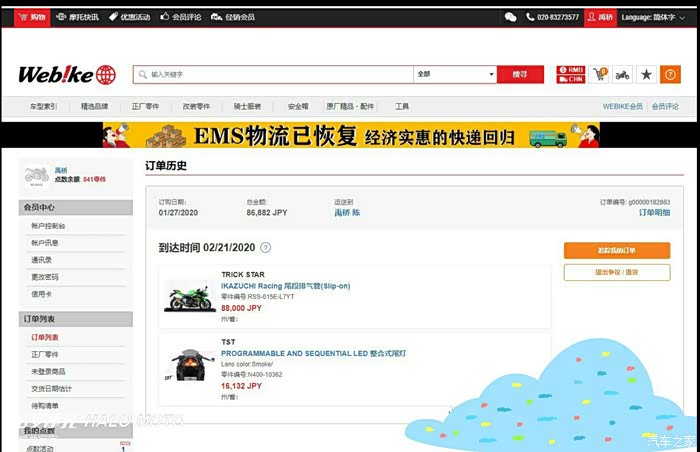Click the motorcycle garage icon in header
Screen dimensions: 700x452
tap(622, 75)
